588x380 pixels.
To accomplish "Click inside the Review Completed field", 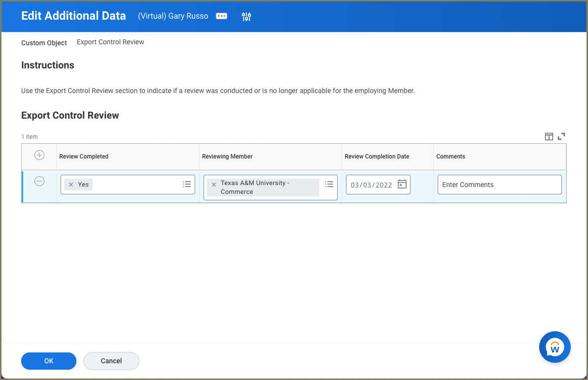I will (x=136, y=185).
